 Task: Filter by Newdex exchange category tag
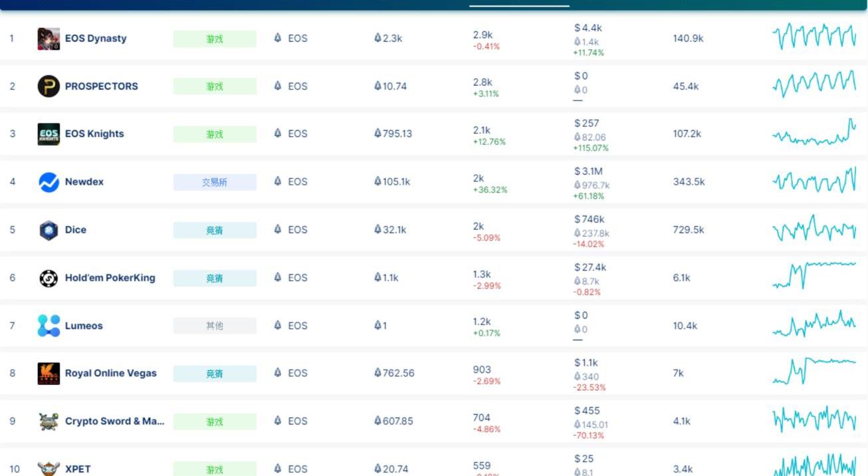pyautogui.click(x=215, y=182)
